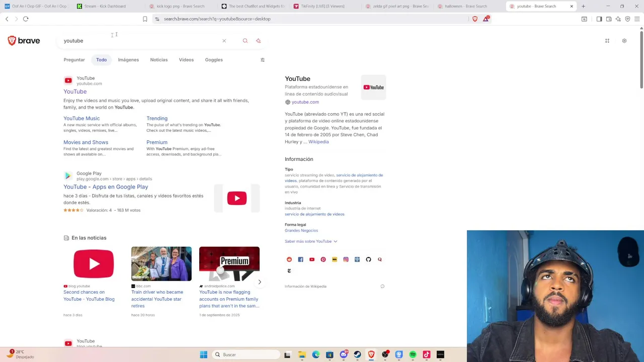The height and width of the screenshot is (362, 644).
Task: Open the browser hamburger main menu
Action: pyautogui.click(x=637, y=19)
